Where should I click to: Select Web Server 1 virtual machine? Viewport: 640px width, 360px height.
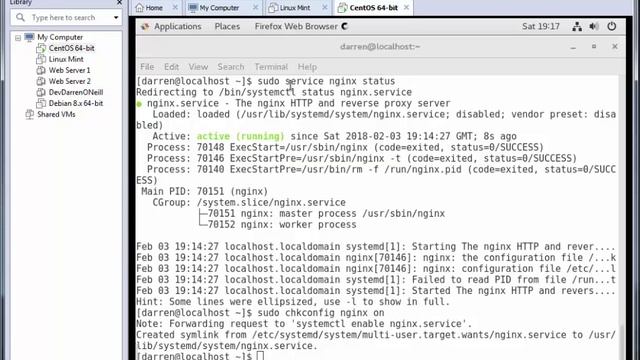pos(69,70)
